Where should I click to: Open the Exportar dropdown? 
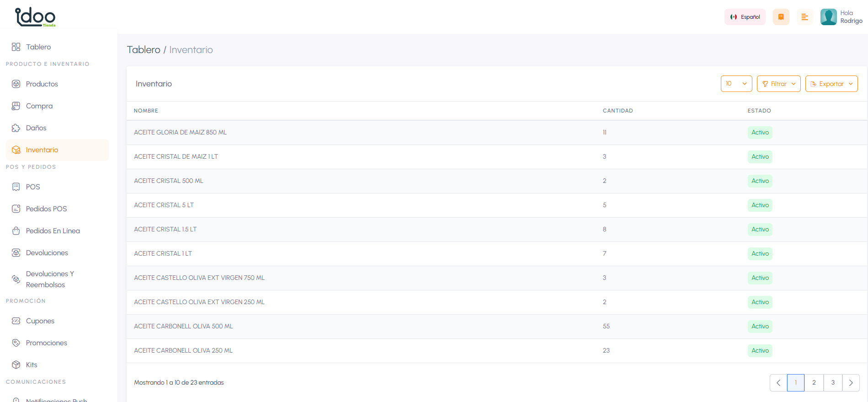point(831,84)
